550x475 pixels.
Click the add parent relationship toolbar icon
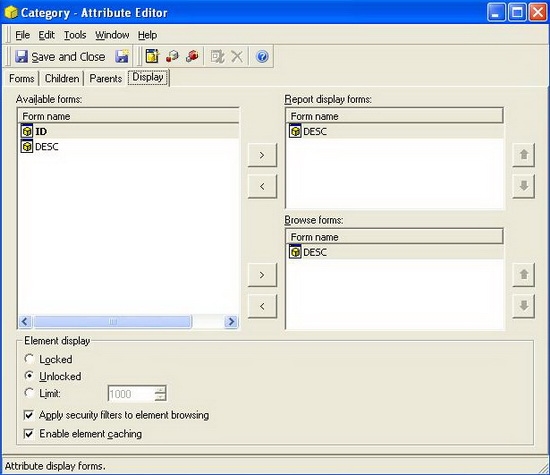coord(192,56)
